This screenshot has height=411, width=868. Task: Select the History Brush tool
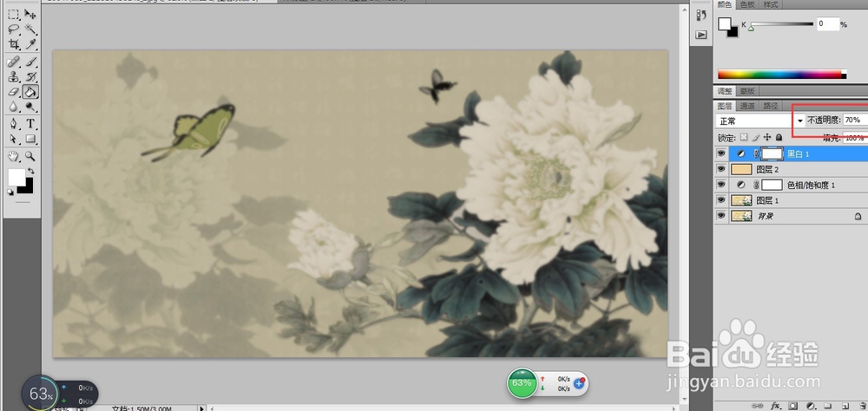(x=30, y=76)
